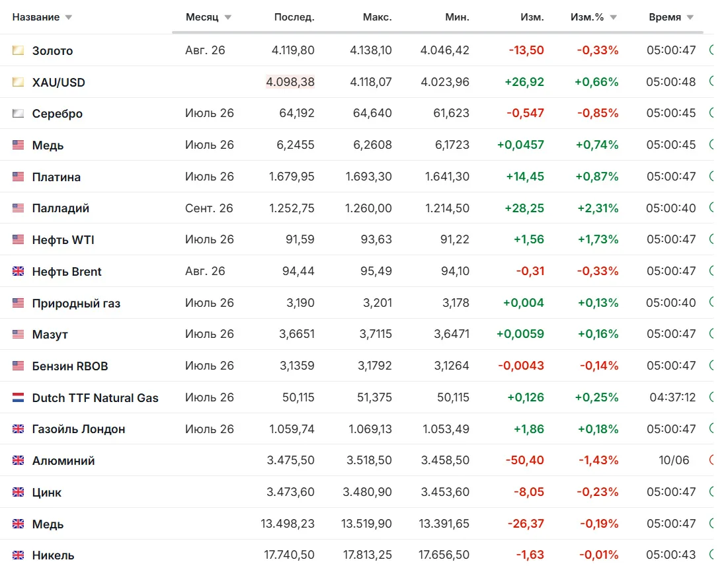Screen dimensions: 728x570
Task: Open the Газойль Лондон instrument link
Action: (x=79, y=429)
